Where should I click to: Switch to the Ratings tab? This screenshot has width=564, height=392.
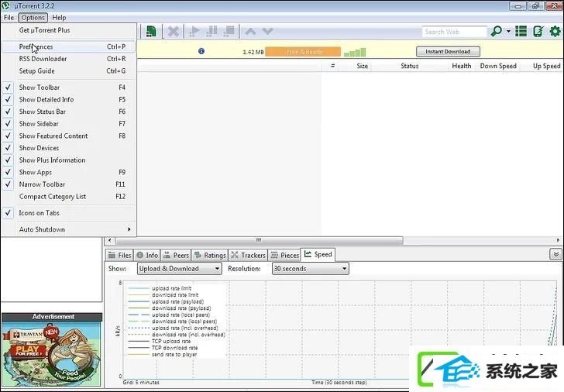[x=210, y=255]
